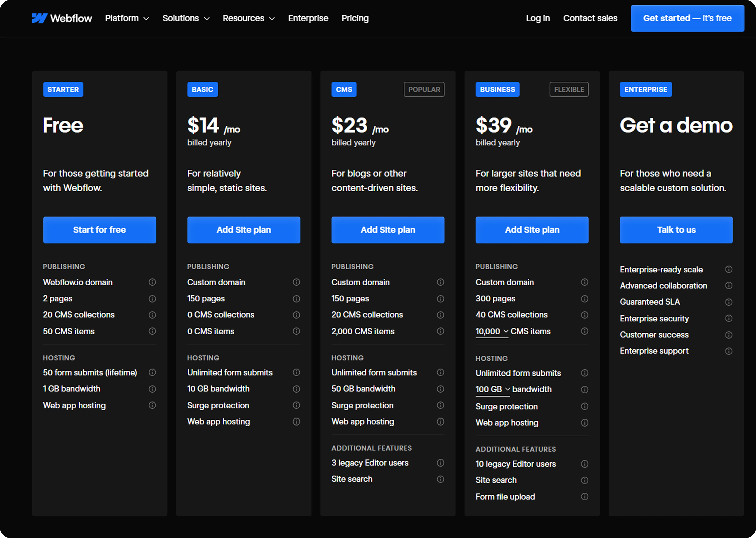Screen dimensions: 756x538
Task: Click 'Web app hosting' in Starter plan
Action: pyautogui.click(x=74, y=405)
